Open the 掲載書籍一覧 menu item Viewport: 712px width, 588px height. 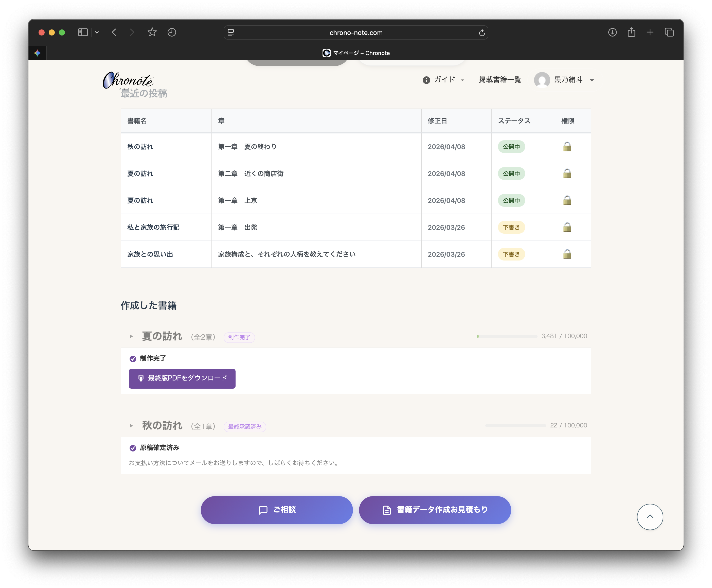pyautogui.click(x=500, y=80)
